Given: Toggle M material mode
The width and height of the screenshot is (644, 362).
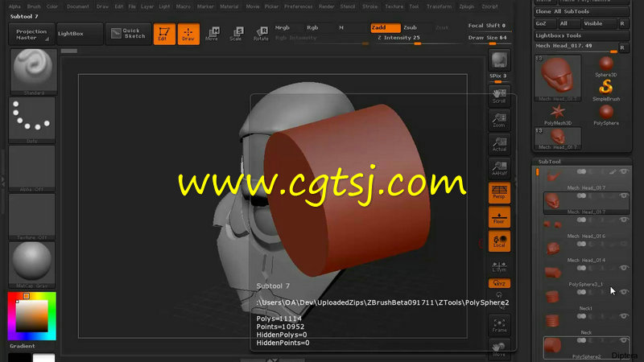Looking at the screenshot, I should click(341, 27).
